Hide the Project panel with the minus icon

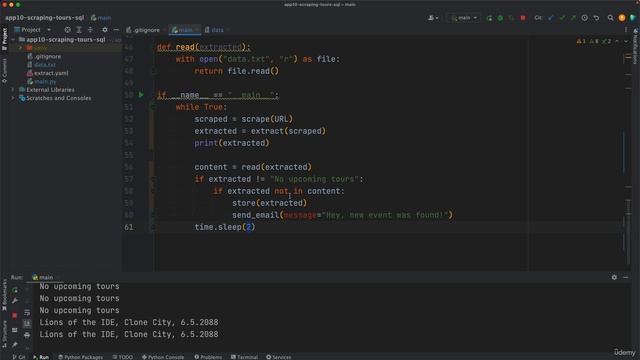116,30
